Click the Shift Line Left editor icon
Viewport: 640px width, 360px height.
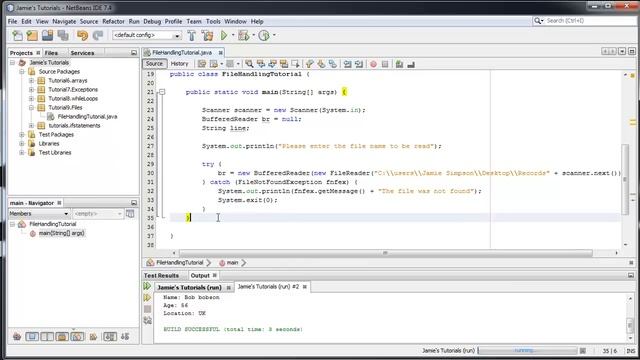tap(347, 64)
